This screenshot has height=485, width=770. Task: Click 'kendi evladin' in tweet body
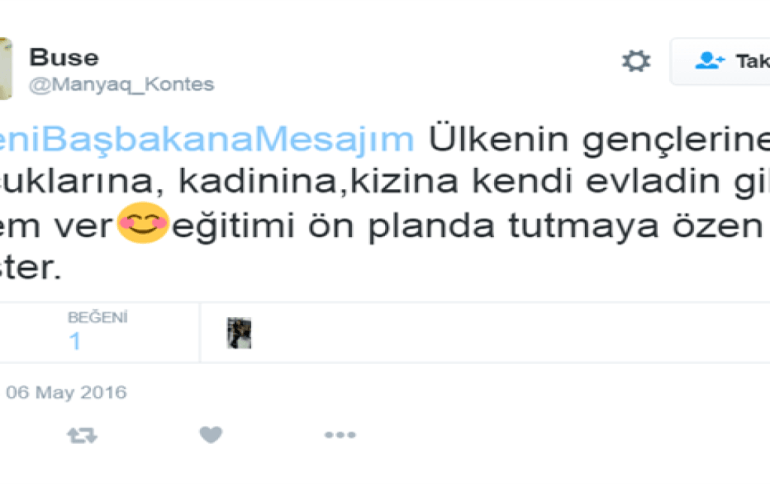(596, 181)
